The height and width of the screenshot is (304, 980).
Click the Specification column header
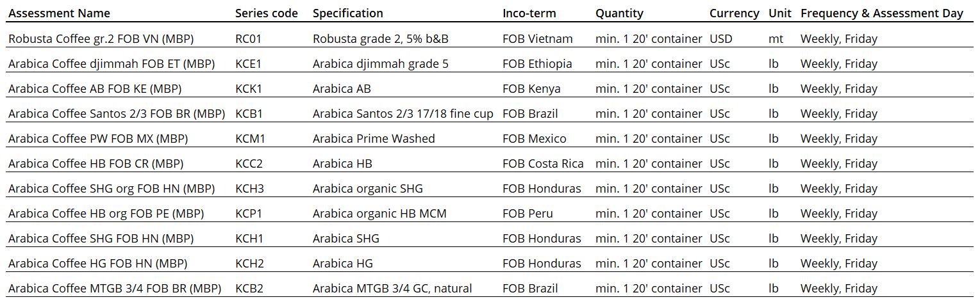[348, 13]
